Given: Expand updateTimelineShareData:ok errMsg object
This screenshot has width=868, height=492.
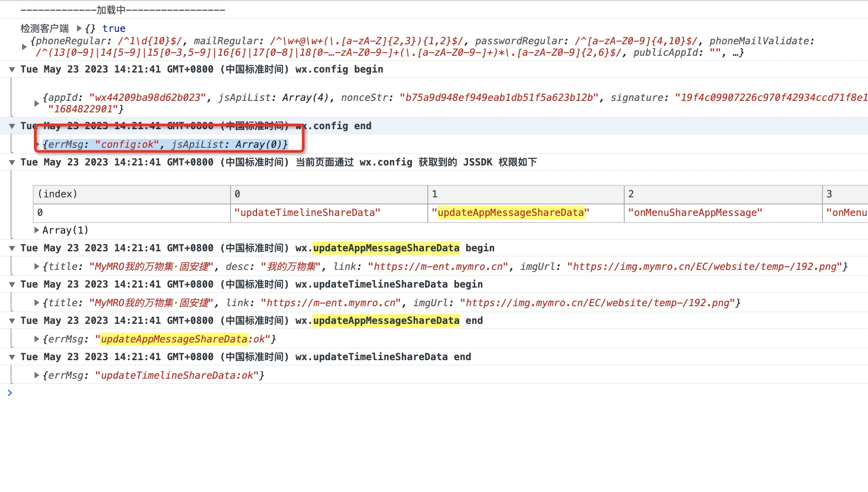Looking at the screenshot, I should coord(37,375).
